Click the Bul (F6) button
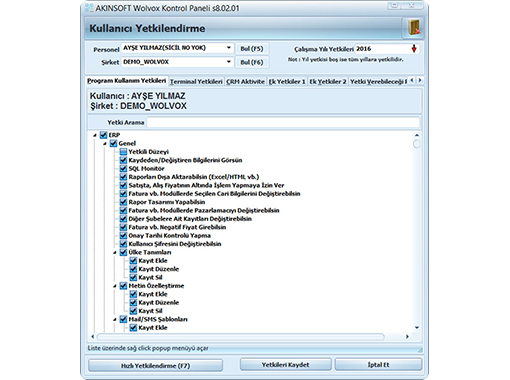Screen dimensions: 510x380 point(252,62)
